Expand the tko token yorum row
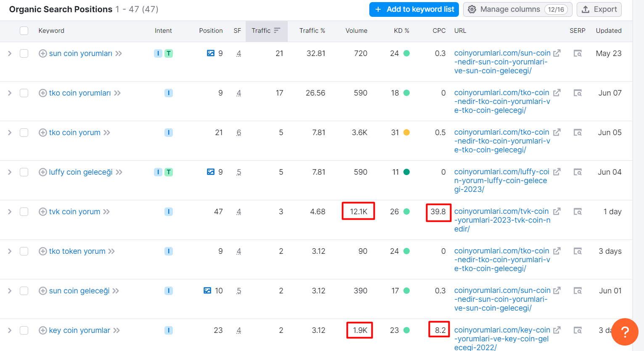This screenshot has height=351, width=644. (10, 251)
